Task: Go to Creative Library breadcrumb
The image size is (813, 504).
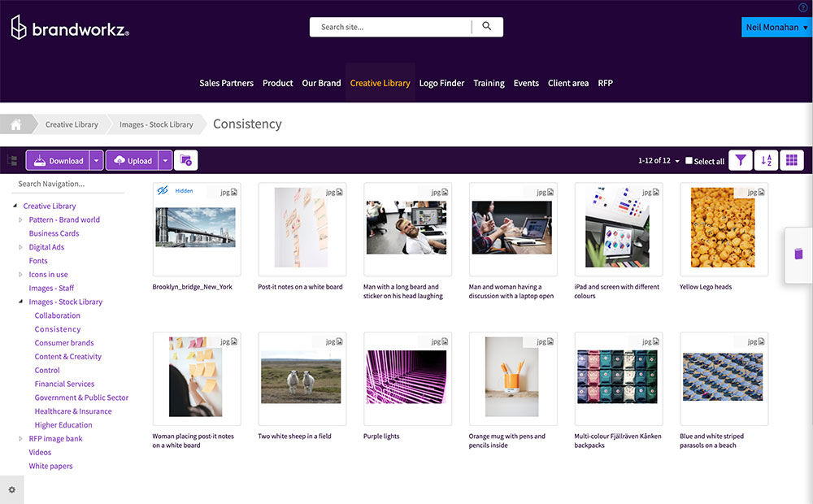Action: click(x=72, y=124)
